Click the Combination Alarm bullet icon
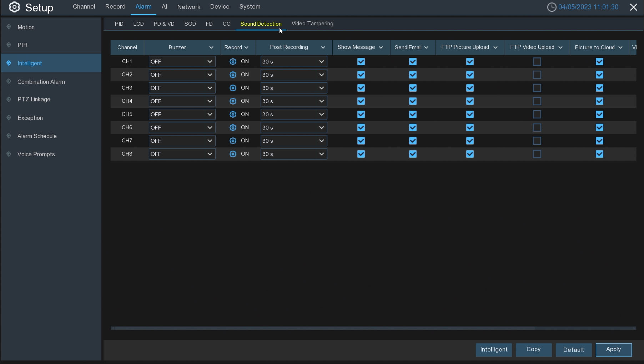 click(9, 81)
